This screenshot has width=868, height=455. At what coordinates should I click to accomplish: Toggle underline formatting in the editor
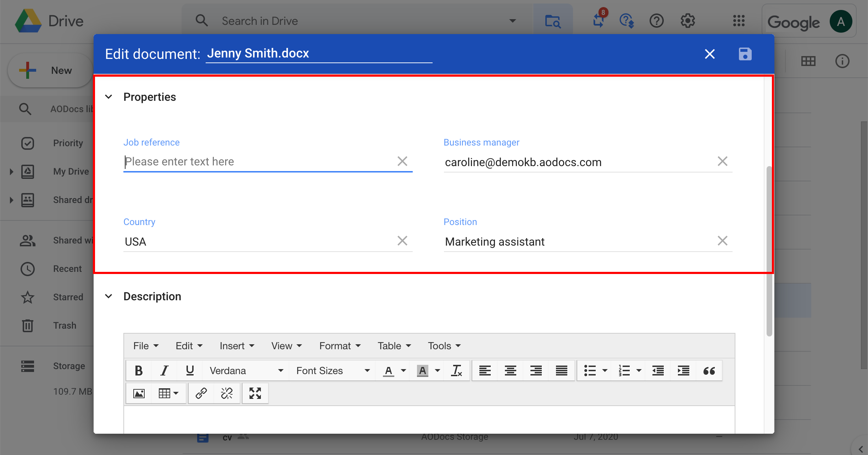click(190, 371)
